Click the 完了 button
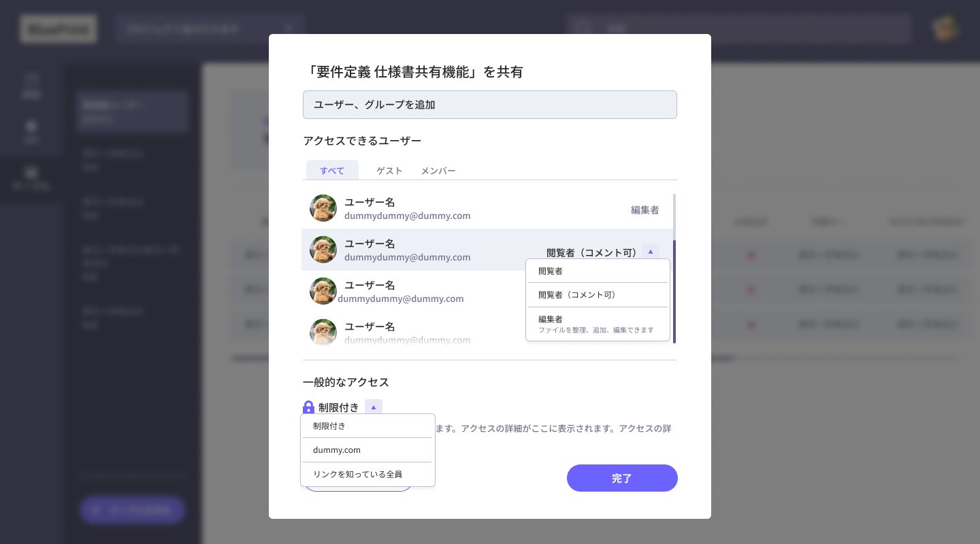The height and width of the screenshot is (544, 980). click(x=622, y=478)
